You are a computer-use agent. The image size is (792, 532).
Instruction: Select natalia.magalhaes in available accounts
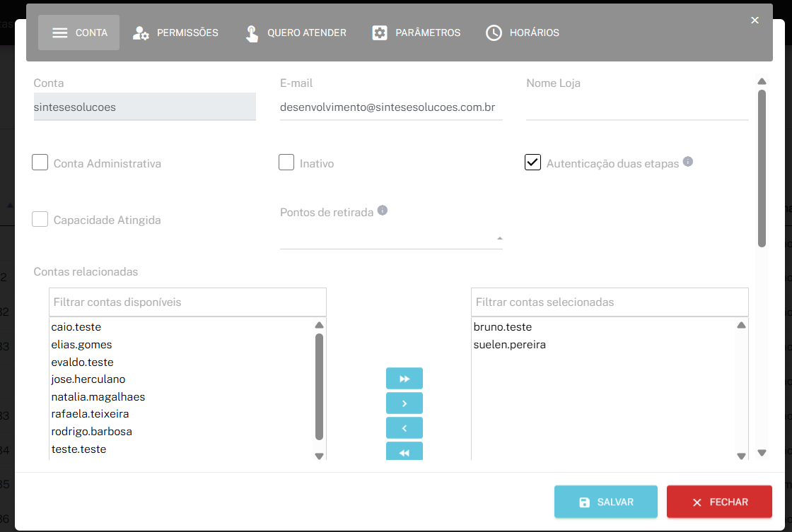(98, 397)
